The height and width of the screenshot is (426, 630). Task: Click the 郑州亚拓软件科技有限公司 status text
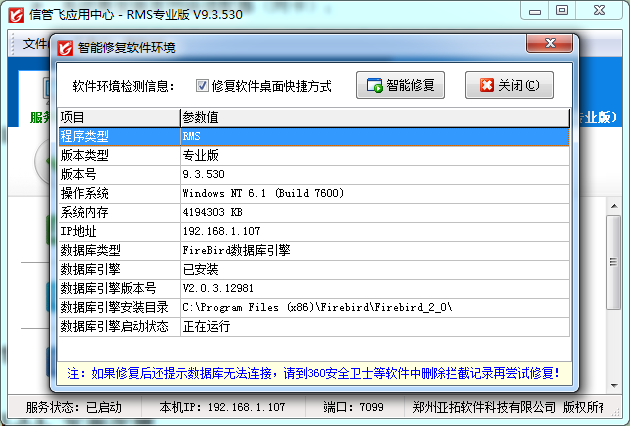(484, 408)
